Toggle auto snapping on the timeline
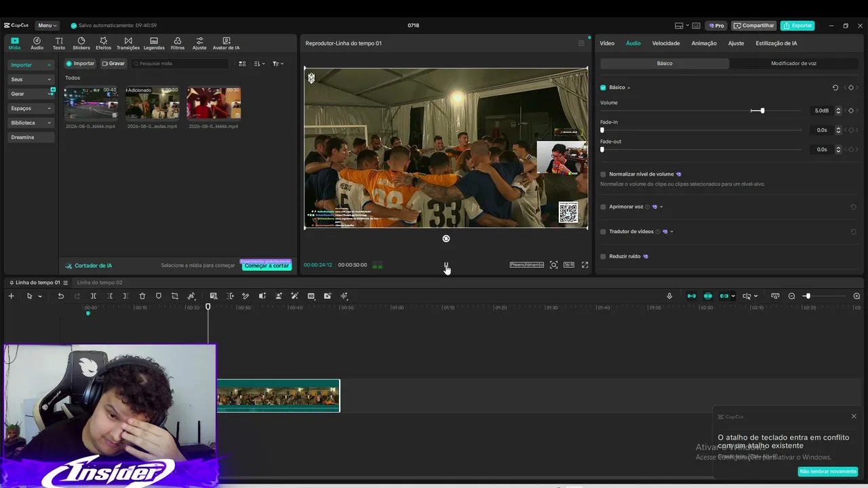This screenshot has width=868, height=488. 708,296
